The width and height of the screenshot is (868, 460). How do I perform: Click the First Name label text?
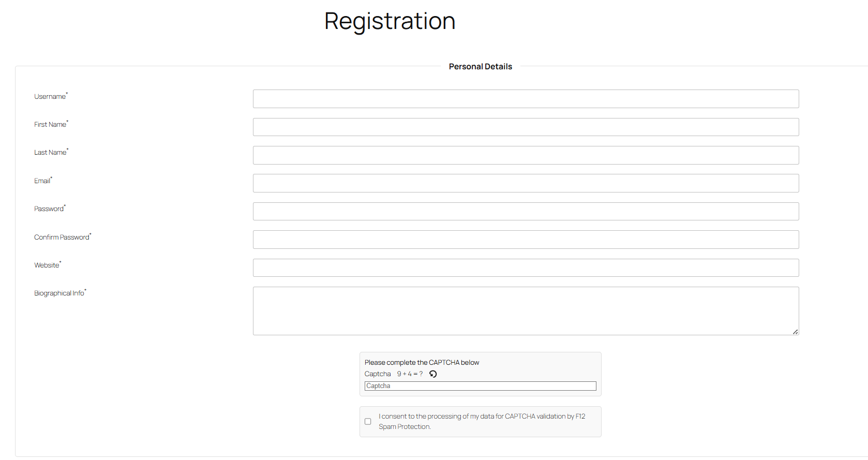50,125
